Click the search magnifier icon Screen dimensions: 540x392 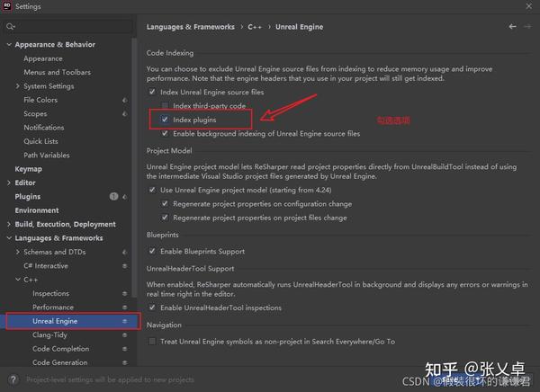click(x=10, y=26)
